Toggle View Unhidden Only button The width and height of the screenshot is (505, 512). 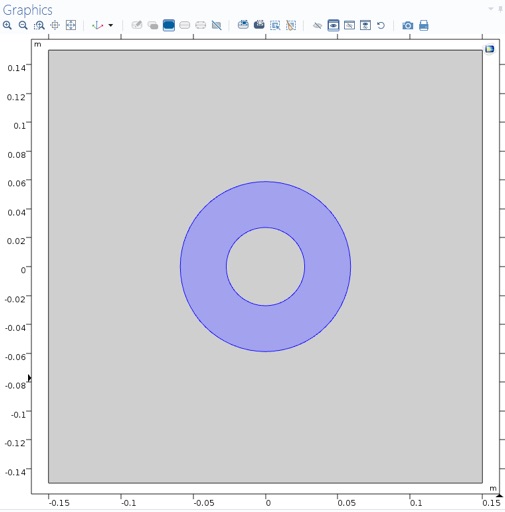pyautogui.click(x=333, y=25)
